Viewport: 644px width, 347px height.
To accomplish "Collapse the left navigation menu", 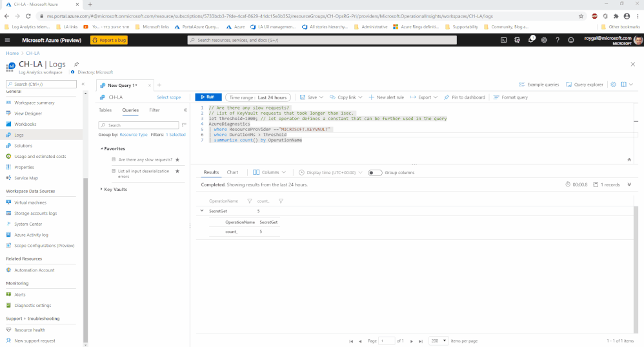I will [83, 84].
